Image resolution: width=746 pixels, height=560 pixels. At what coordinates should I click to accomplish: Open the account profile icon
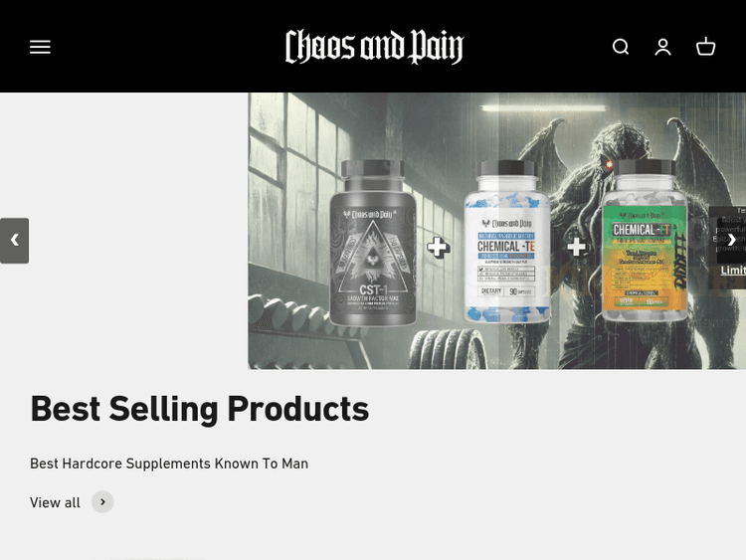(662, 47)
